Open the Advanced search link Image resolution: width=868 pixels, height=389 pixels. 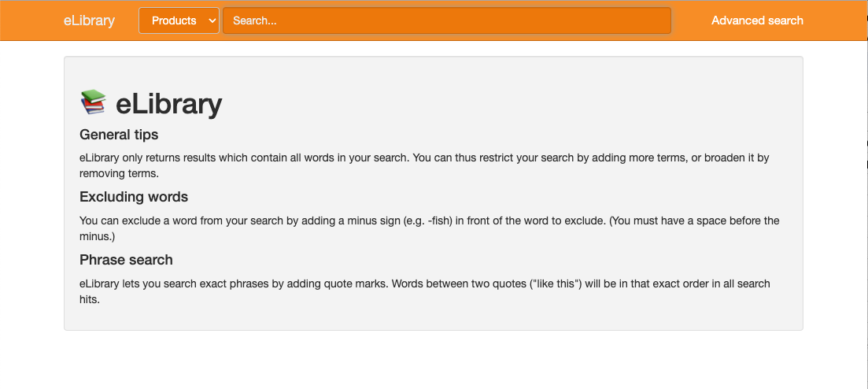pyautogui.click(x=757, y=20)
